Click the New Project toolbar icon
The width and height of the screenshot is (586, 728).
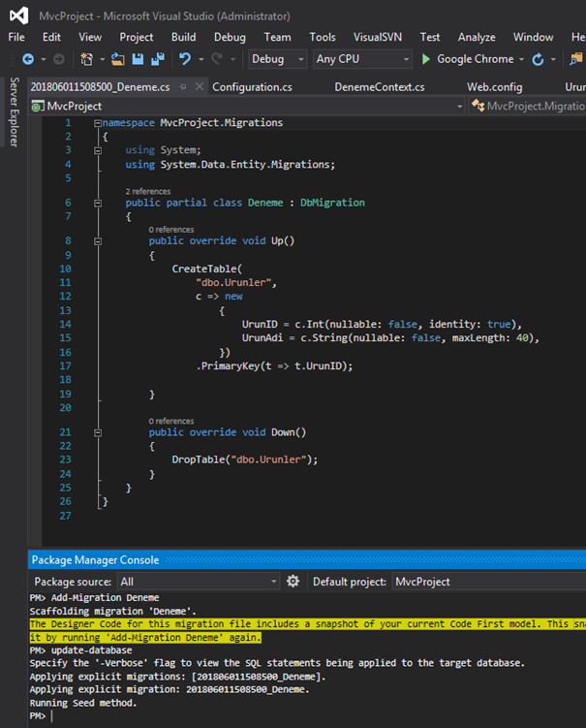86,59
